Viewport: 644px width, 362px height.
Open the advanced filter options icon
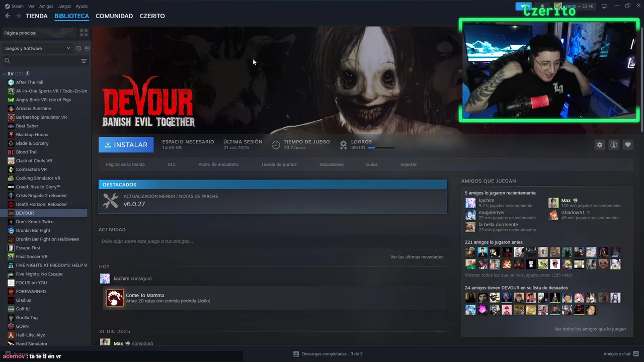[x=84, y=61]
